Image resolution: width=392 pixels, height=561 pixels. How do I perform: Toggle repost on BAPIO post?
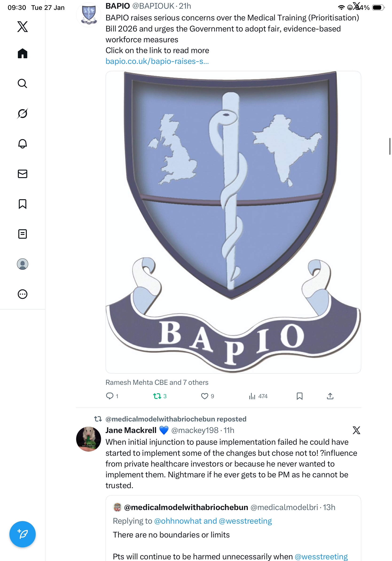click(157, 396)
